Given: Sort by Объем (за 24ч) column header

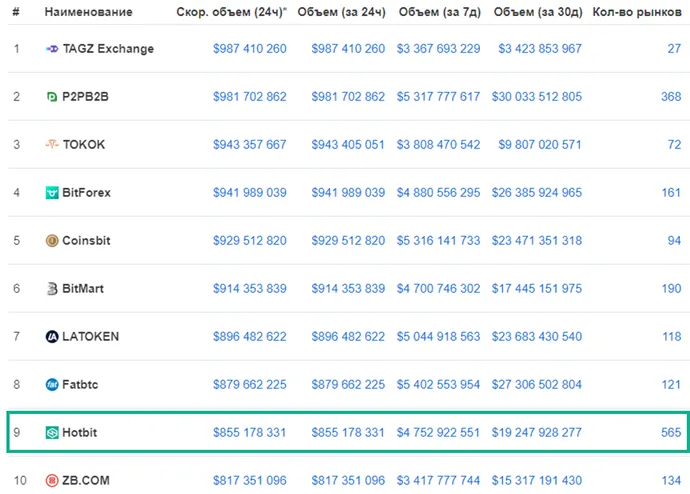Looking at the screenshot, I should coord(341,12).
